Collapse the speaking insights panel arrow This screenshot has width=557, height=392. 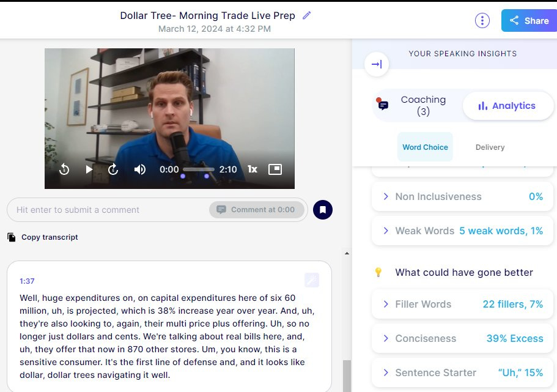(377, 64)
